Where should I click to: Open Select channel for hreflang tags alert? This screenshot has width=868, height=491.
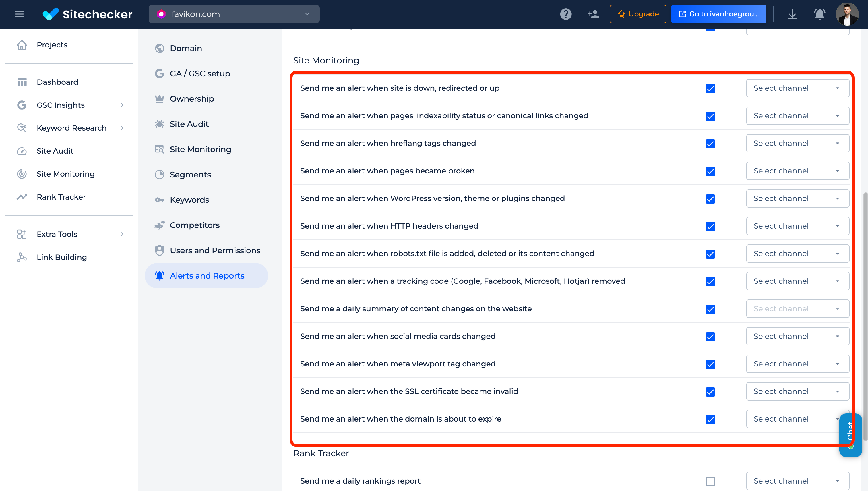(798, 143)
